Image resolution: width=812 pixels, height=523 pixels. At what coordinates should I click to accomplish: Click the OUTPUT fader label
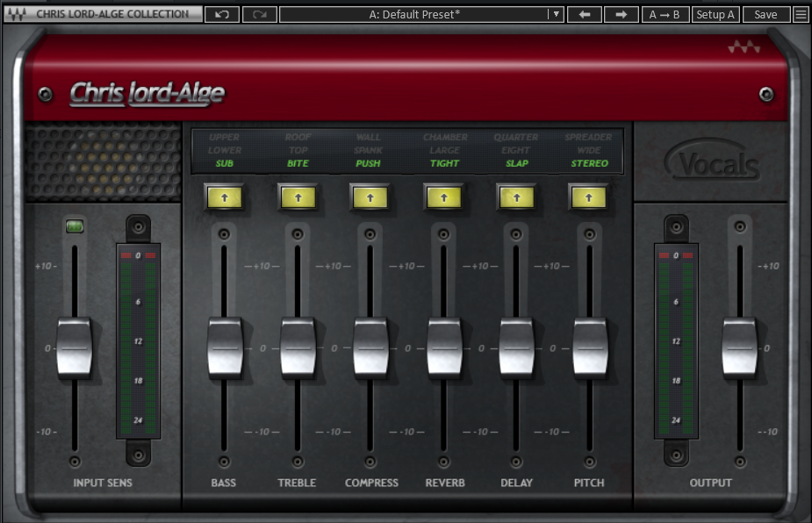pos(710,483)
